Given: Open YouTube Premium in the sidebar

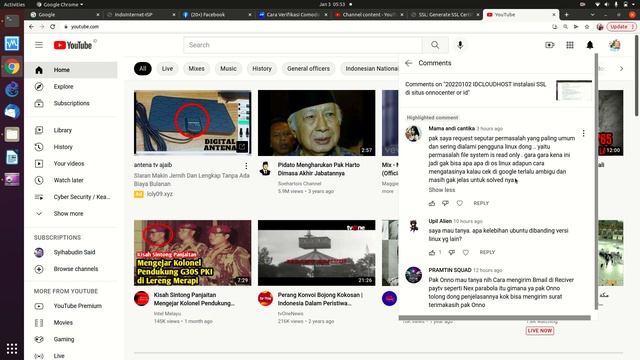Looking at the screenshot, I should (71, 306).
